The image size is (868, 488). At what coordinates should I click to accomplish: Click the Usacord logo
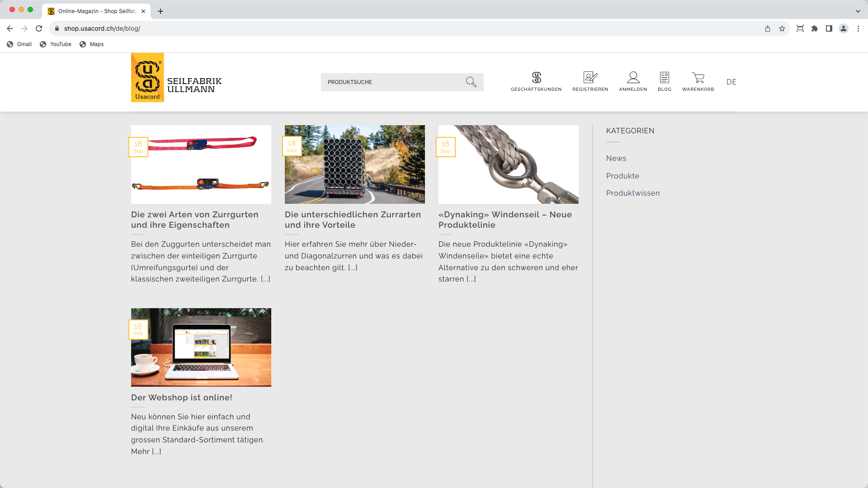(x=147, y=77)
